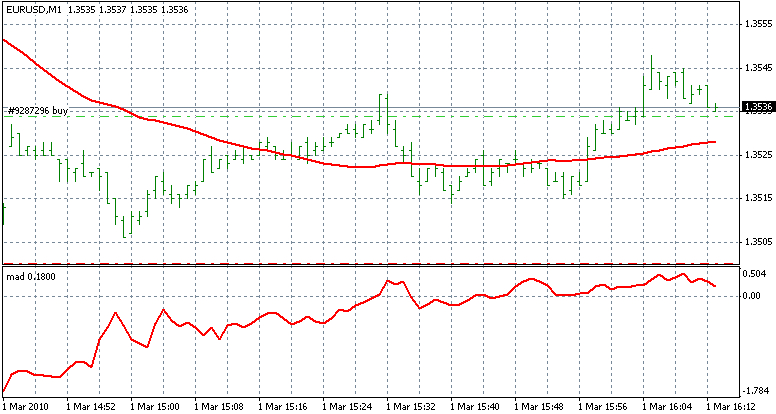Viewport: 776px width, 414px height.
Task: Click the 1 Mar 14:52 time label
Action: pos(91,407)
